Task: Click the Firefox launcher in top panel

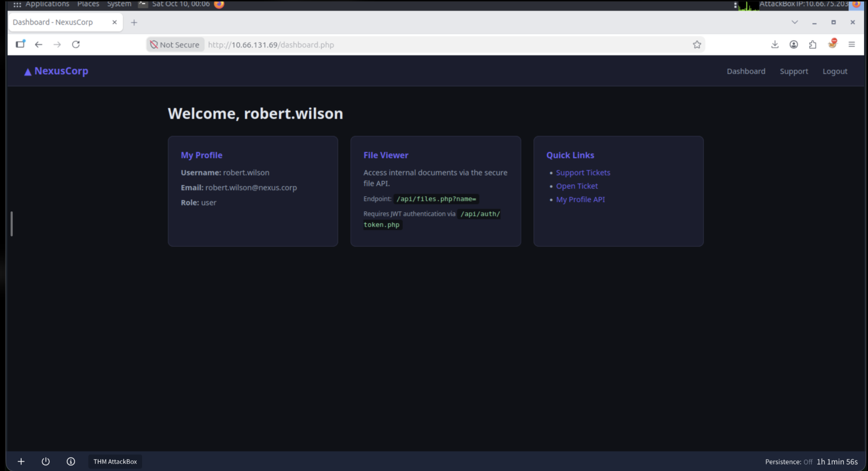Action: [x=219, y=4]
